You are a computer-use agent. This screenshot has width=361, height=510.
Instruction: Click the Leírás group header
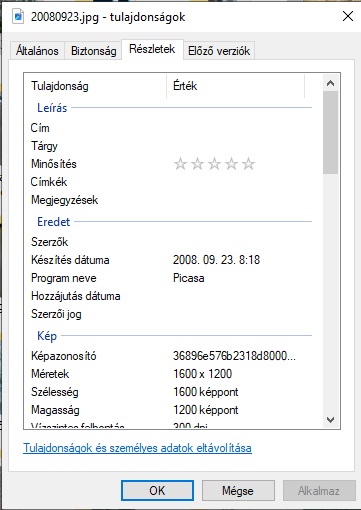[52, 108]
